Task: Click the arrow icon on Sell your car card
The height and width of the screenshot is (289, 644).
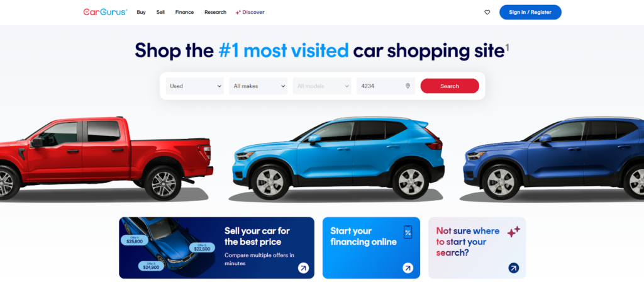Action: pos(303,268)
